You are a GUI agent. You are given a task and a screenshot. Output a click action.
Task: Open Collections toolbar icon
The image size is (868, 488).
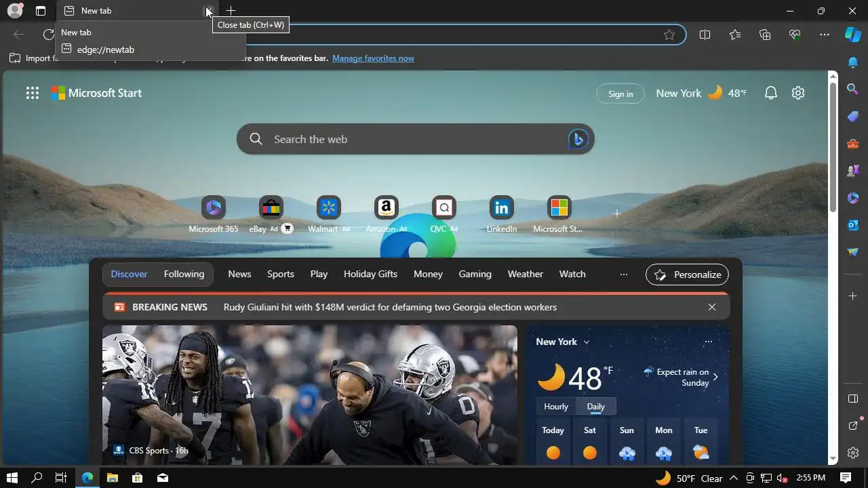point(765,35)
